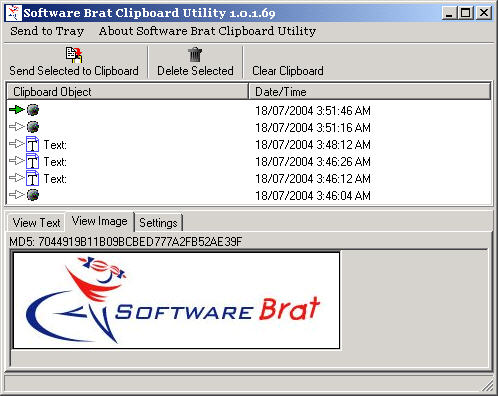
Task: Click the application icon in the title bar
Action: tap(14, 13)
